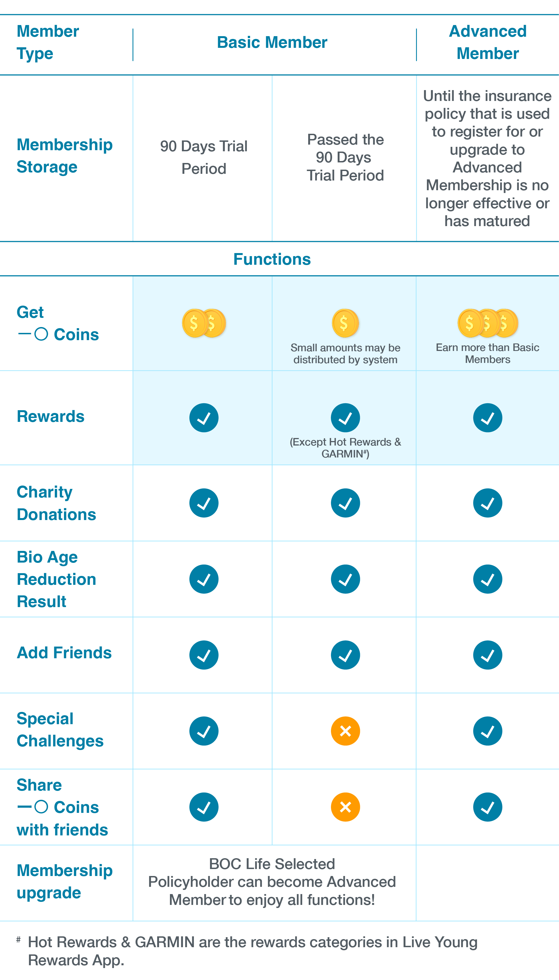Click the Membership Storage row label

[x=65, y=156]
